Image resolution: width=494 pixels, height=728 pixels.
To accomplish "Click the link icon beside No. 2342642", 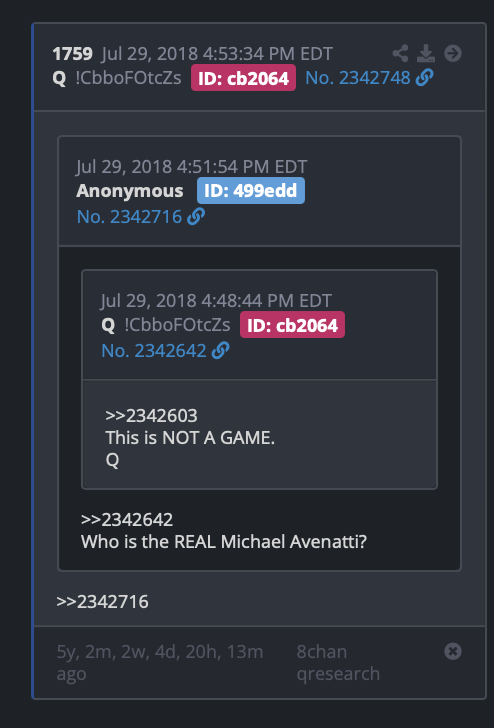I will pyautogui.click(x=220, y=351).
